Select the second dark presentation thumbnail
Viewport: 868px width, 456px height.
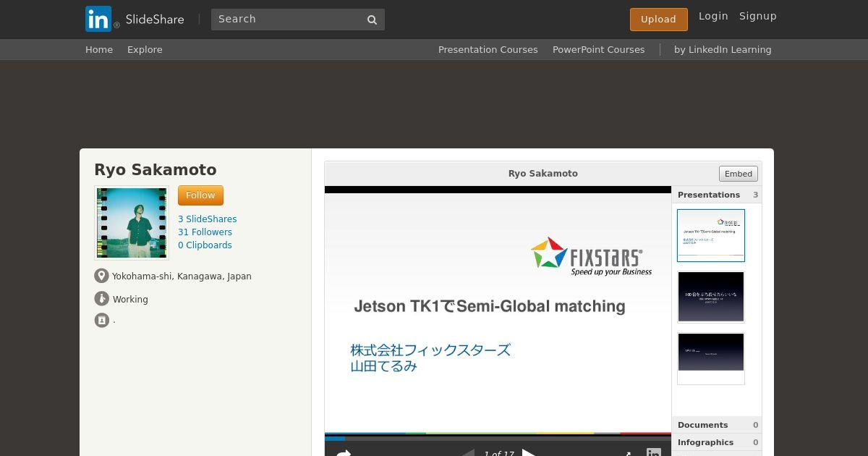(711, 297)
